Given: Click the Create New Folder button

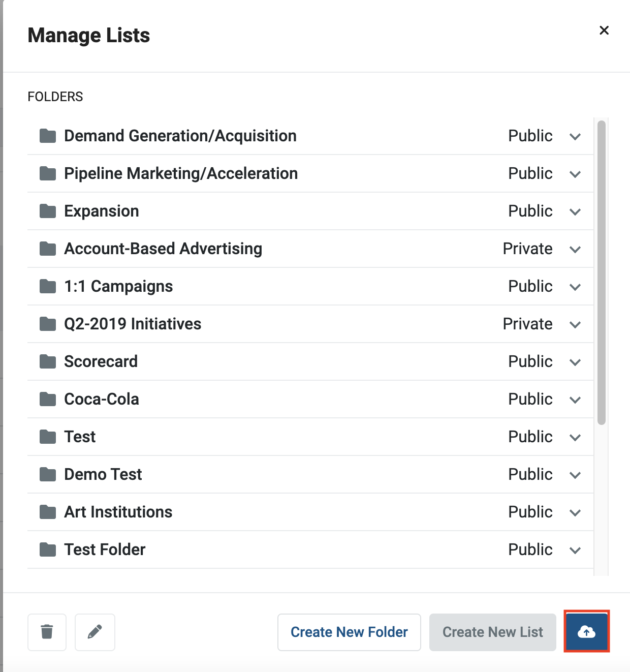Looking at the screenshot, I should (349, 632).
